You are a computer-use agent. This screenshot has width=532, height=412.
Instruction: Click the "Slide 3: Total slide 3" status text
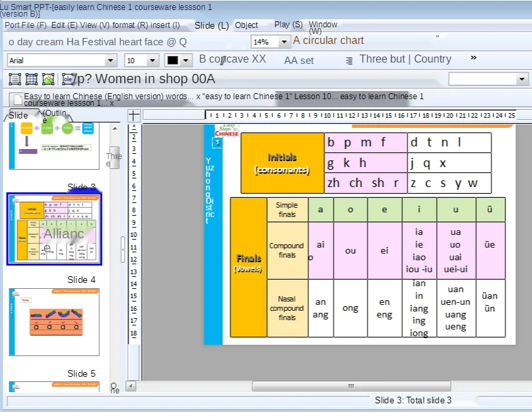[x=413, y=400]
